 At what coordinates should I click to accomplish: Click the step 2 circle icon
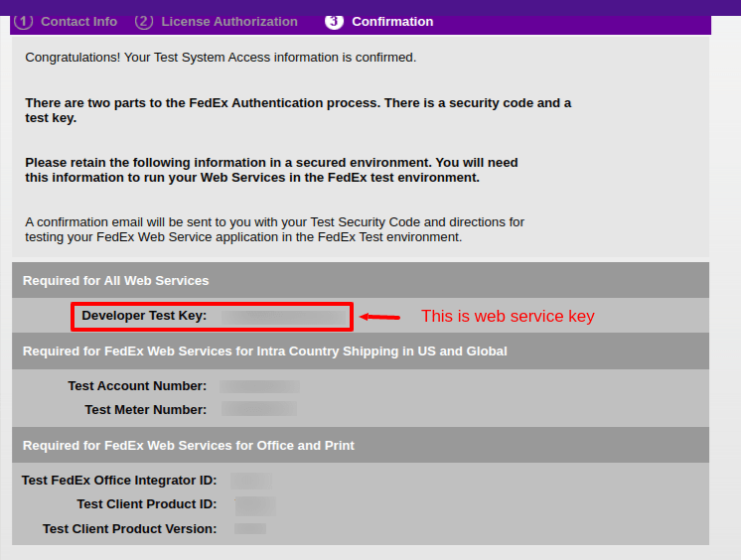pos(143,21)
